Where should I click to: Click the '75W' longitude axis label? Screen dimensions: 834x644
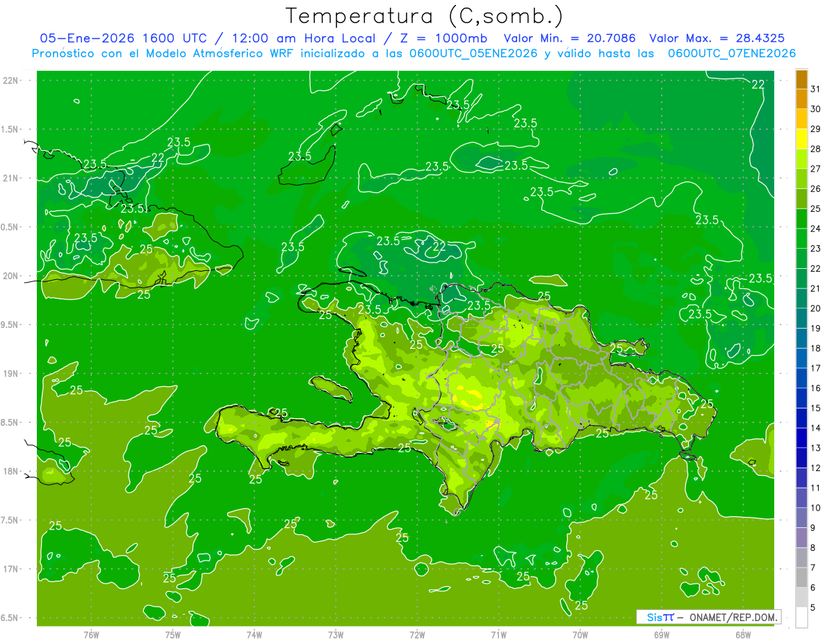(173, 635)
